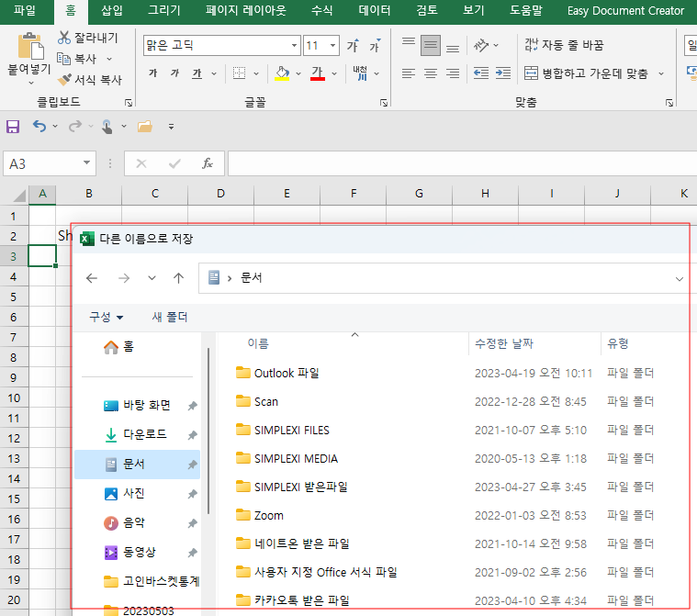697x616 pixels.
Task: Open the alignment group dialog launcher
Action: [669, 103]
